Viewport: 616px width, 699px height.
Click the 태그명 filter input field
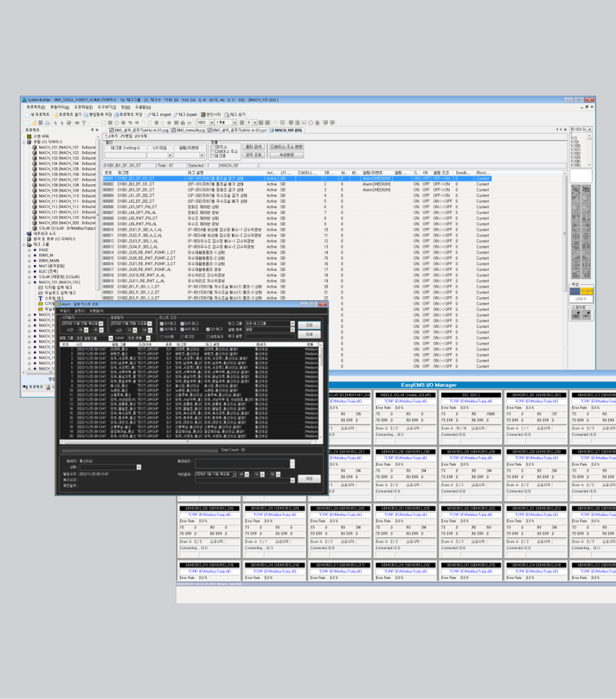pyautogui.click(x=125, y=156)
